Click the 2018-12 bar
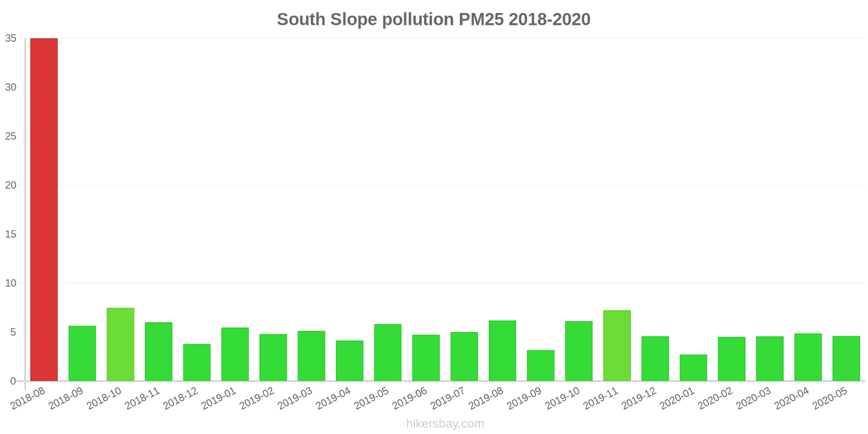The height and width of the screenshot is (434, 868). 196,362
